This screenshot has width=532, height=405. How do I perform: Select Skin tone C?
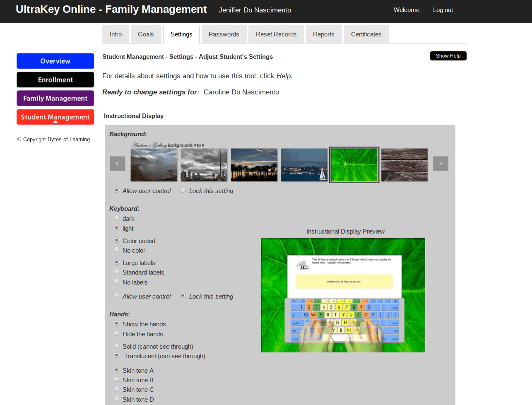117,389
